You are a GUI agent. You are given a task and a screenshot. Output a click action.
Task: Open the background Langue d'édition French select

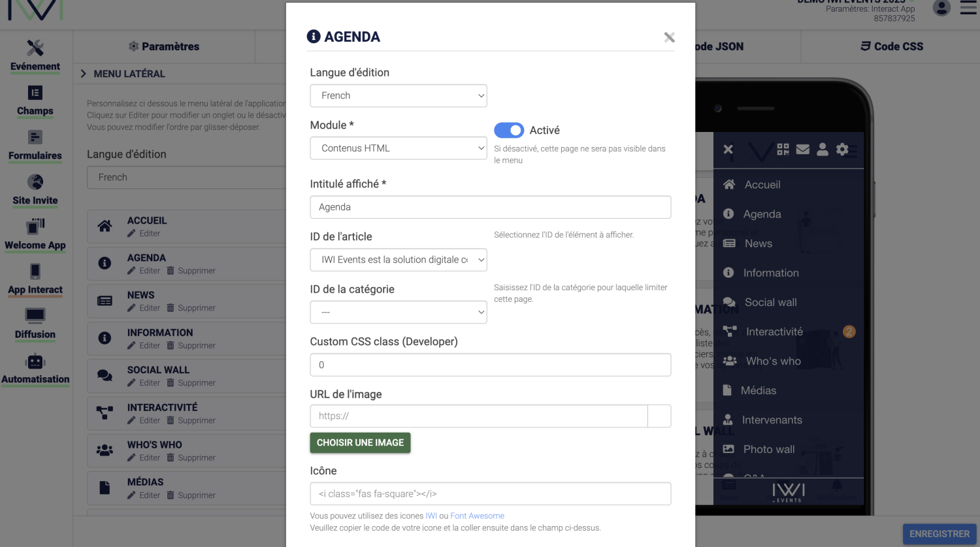187,177
